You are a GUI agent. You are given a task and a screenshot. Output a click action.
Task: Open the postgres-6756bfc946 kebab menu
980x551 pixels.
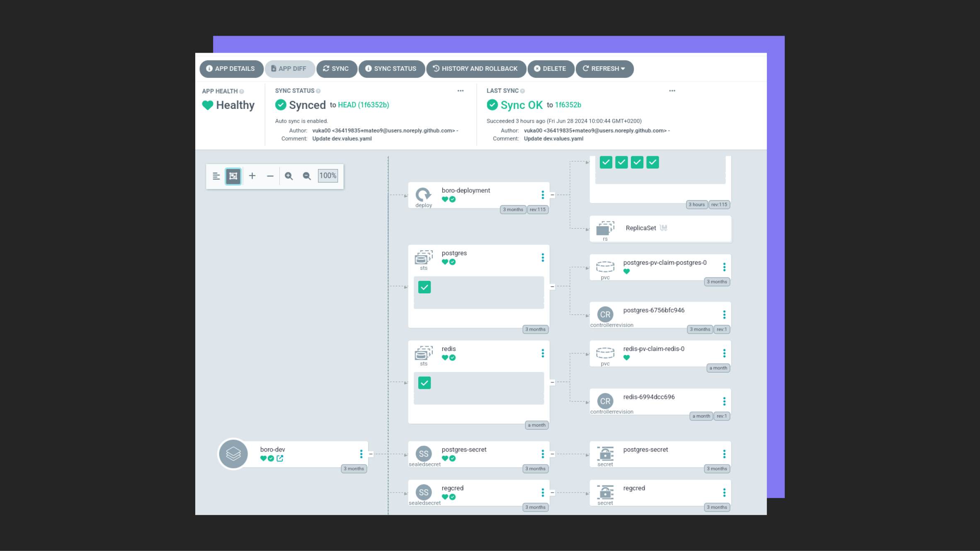724,315
